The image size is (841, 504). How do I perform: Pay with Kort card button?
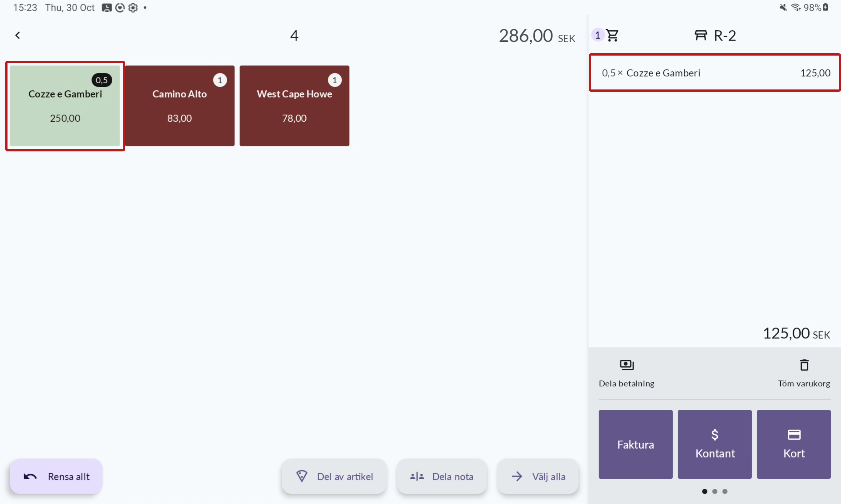793,444
